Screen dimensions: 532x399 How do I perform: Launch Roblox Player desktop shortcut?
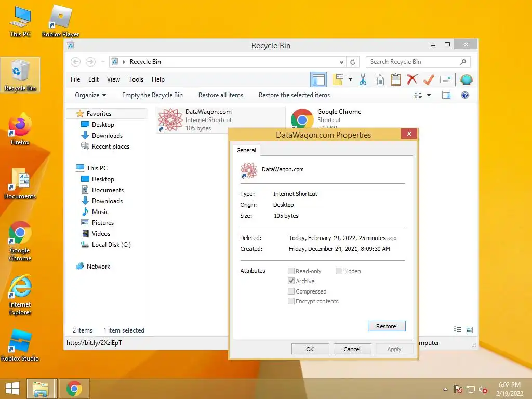pyautogui.click(x=60, y=21)
